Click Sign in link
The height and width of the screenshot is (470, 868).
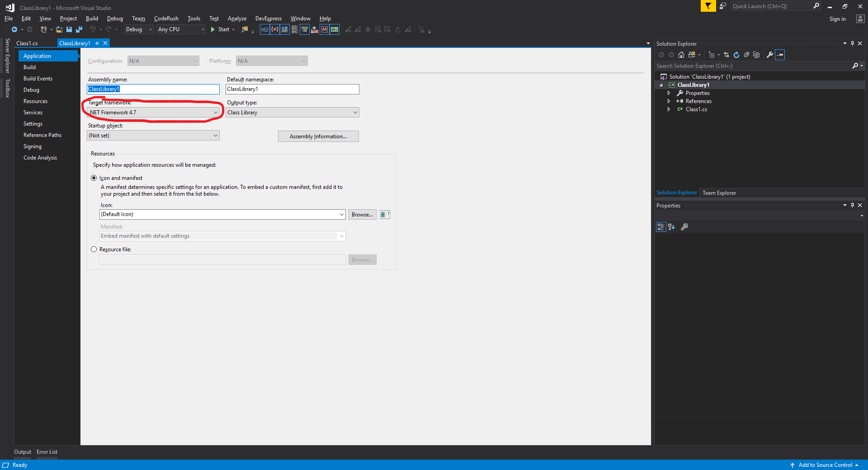point(837,19)
